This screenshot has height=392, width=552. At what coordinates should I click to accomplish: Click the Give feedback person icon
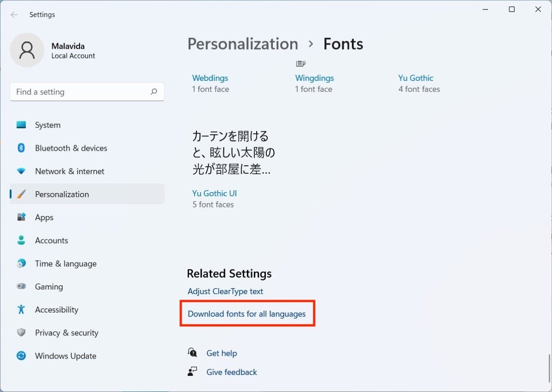pyautogui.click(x=192, y=372)
